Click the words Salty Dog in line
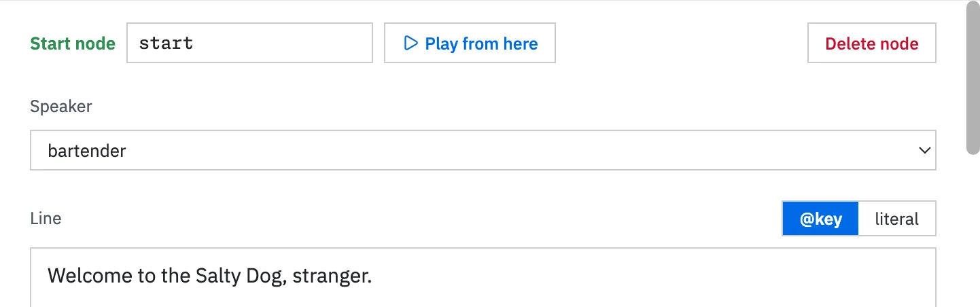This screenshot has height=307, width=980. point(241,276)
